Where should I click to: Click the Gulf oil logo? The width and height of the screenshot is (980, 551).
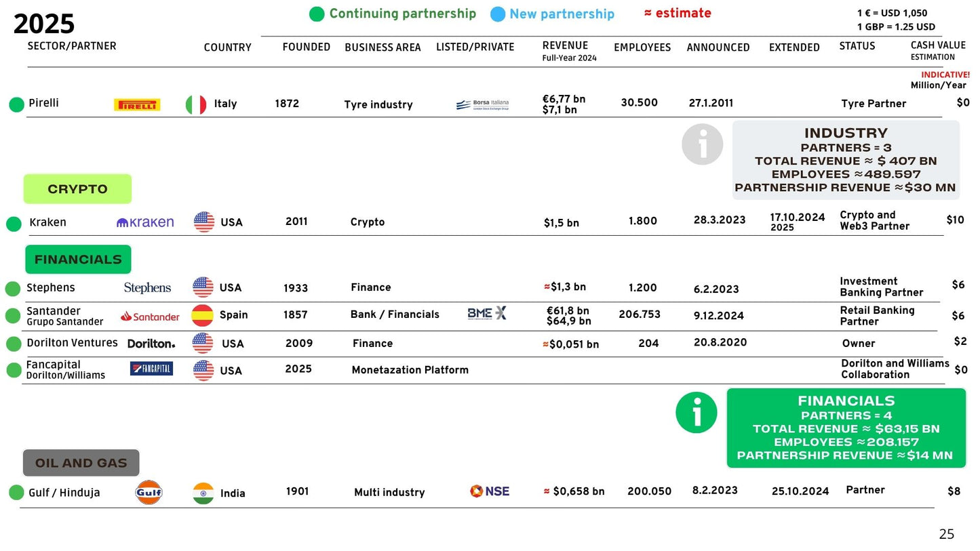point(149,493)
